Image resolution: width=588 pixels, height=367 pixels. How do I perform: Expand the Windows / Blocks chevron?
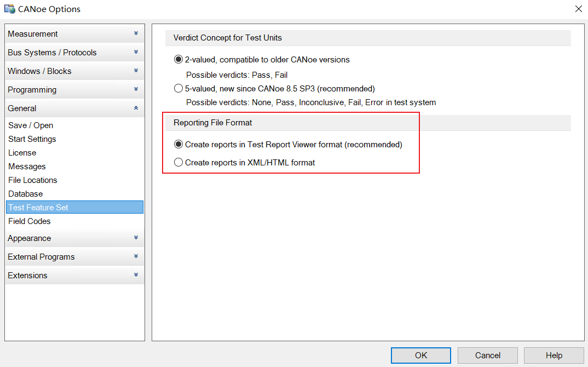136,71
